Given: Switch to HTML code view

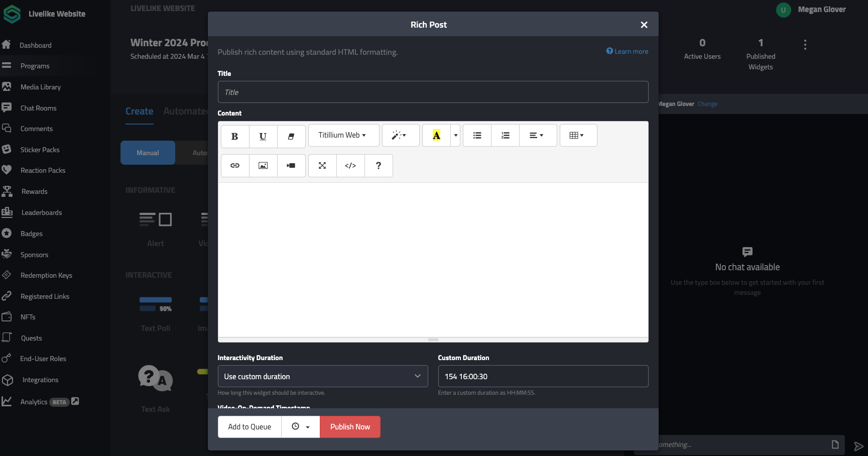Looking at the screenshot, I should point(350,166).
